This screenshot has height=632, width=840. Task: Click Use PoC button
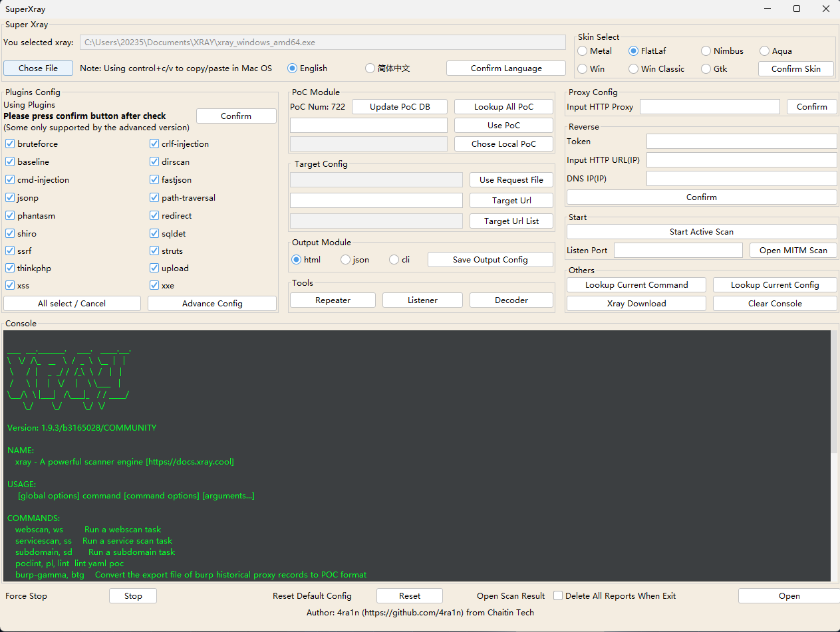coord(503,126)
